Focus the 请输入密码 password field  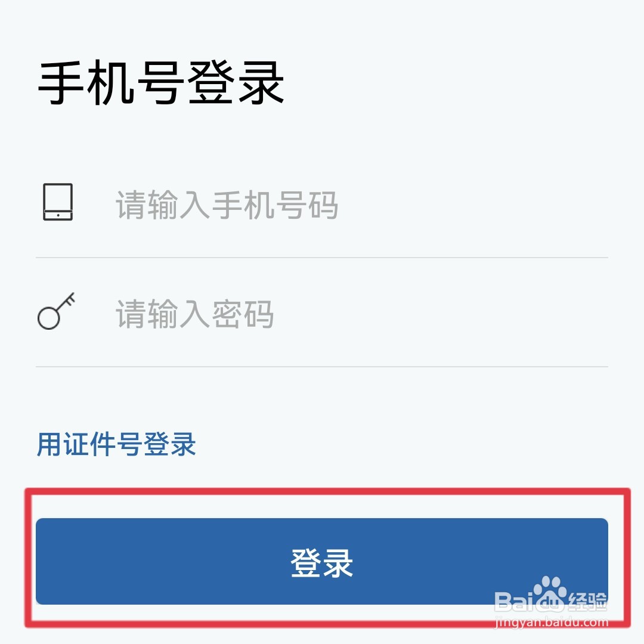321,314
